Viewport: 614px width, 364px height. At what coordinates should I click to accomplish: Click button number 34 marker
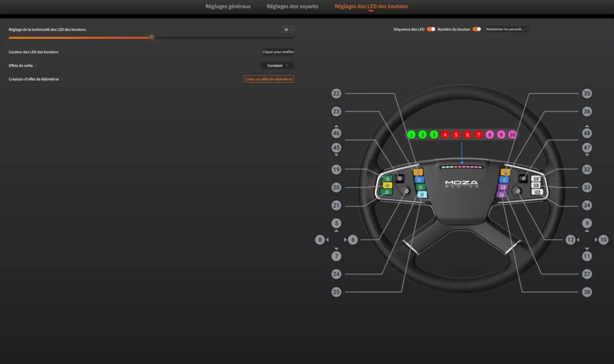(x=586, y=205)
